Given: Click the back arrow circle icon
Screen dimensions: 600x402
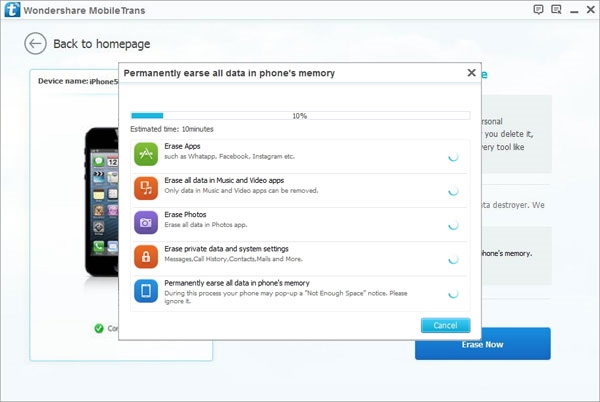Looking at the screenshot, I should point(35,44).
